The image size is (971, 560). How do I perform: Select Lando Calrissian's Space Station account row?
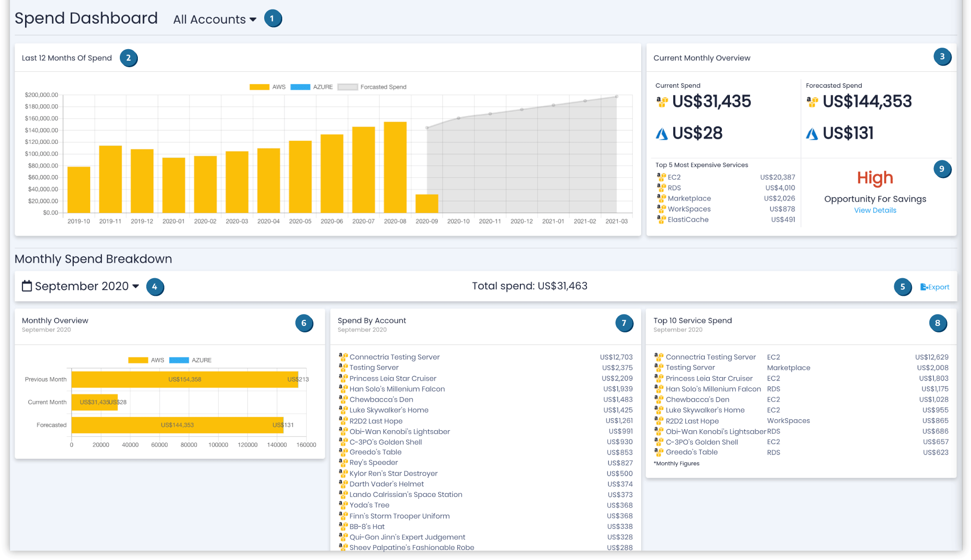coord(485,494)
